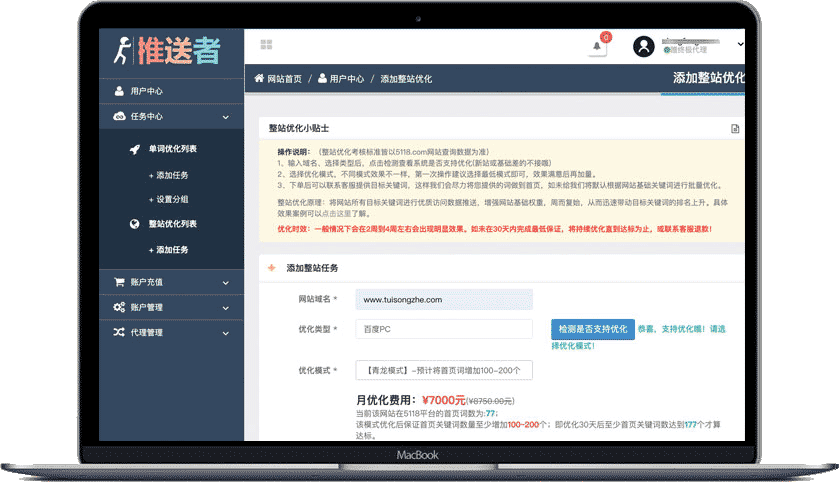Image resolution: width=839 pixels, height=482 pixels.
Task: Click the 网站域名 field label
Action: tap(317, 299)
